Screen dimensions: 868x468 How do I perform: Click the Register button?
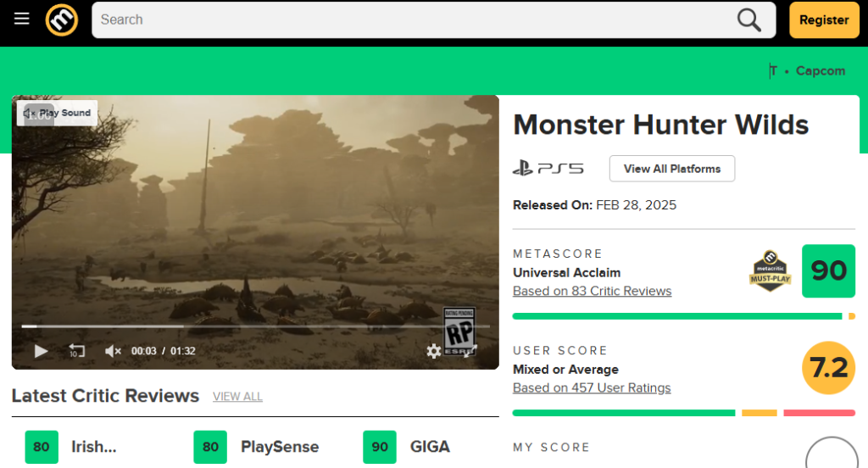coord(824,19)
